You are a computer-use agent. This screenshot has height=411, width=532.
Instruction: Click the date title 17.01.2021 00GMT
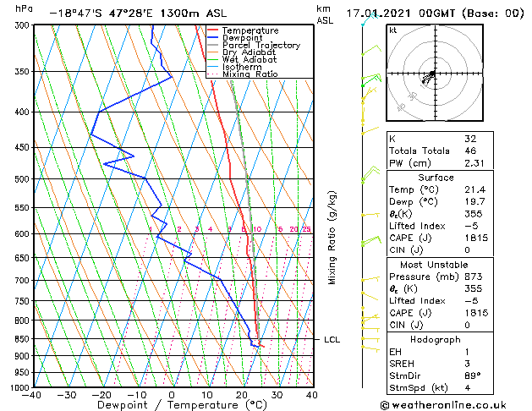coord(435,13)
